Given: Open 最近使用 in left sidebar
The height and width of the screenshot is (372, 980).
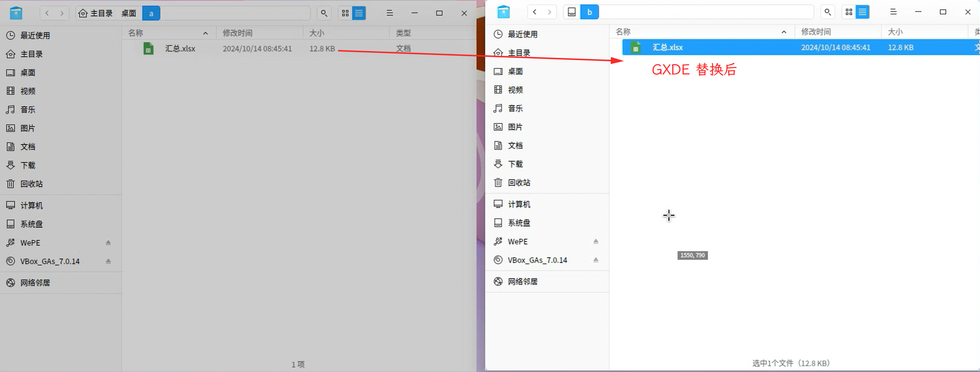Looking at the screenshot, I should 61,35.
